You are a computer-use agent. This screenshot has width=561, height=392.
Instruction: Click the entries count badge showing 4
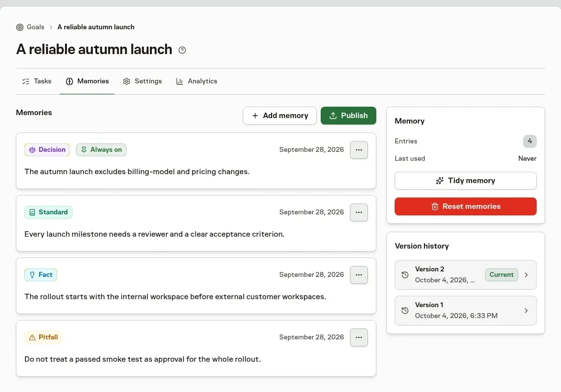click(x=530, y=141)
